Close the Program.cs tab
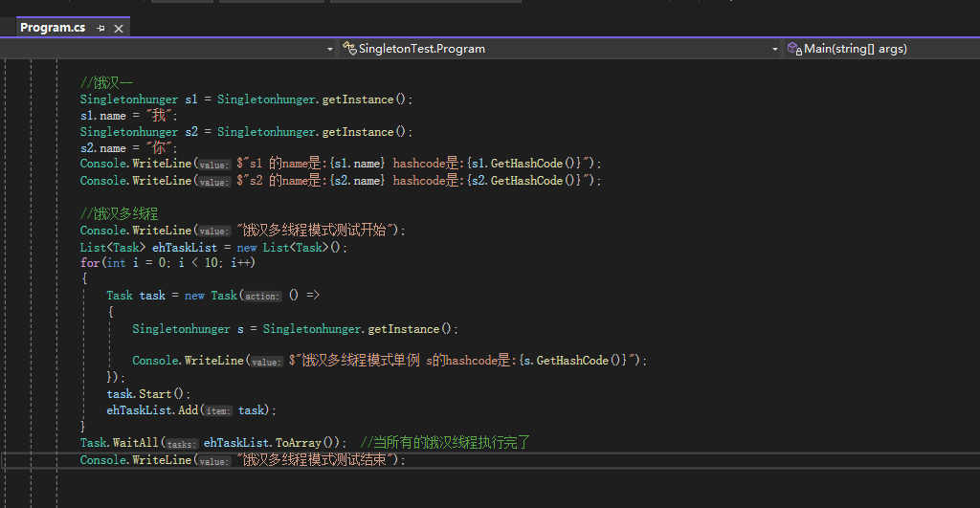980x508 pixels. (x=119, y=28)
